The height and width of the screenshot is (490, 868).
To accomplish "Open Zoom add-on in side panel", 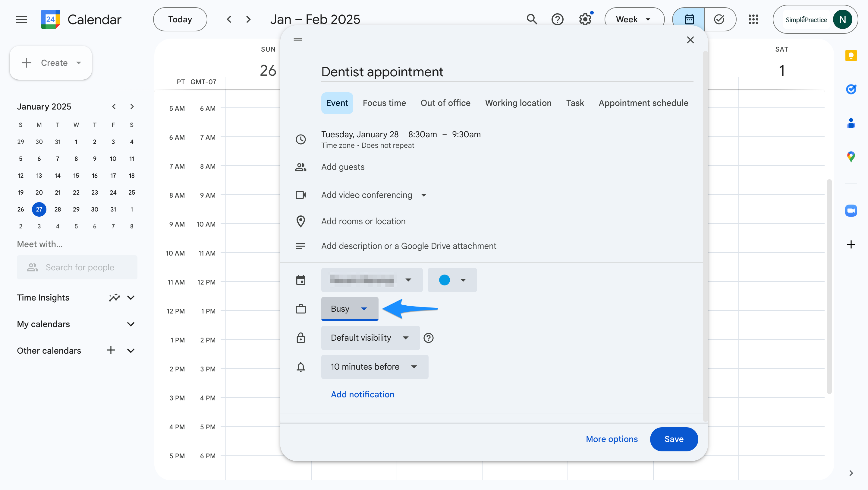I will tap(851, 211).
